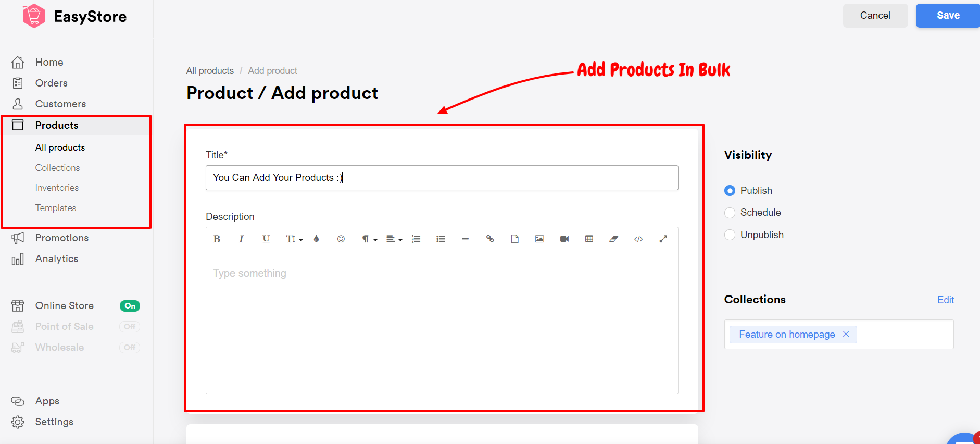Click the Point of Sale register icon
980x444 pixels.
coord(18,327)
